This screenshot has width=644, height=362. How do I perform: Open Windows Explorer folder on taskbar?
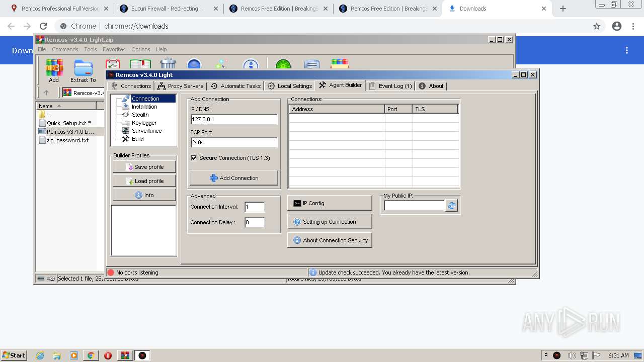(x=57, y=355)
